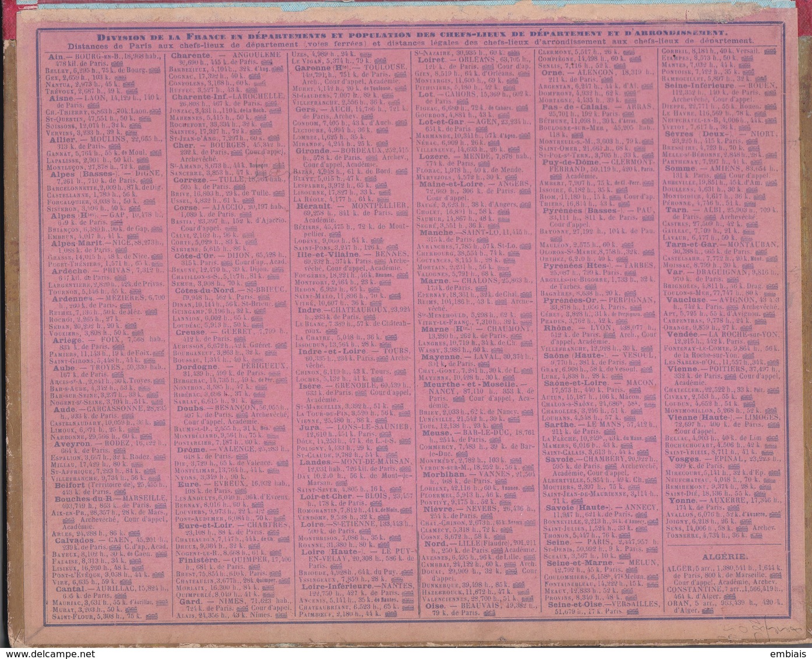Click the 'Ardennes' department heading
812x659 pixels.
(x=72, y=298)
